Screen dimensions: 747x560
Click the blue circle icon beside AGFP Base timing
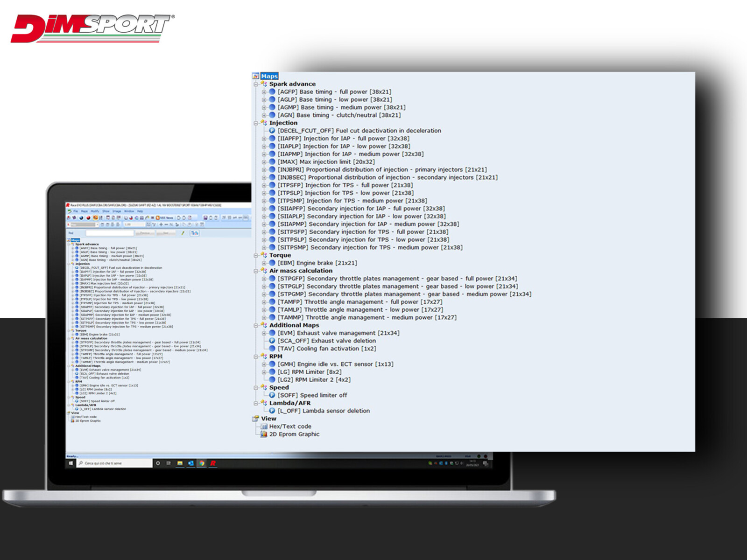[272, 92]
